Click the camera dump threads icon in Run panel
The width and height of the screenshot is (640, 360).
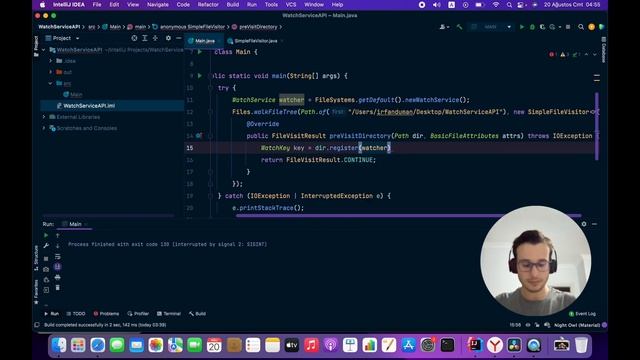pyautogui.click(x=46, y=269)
